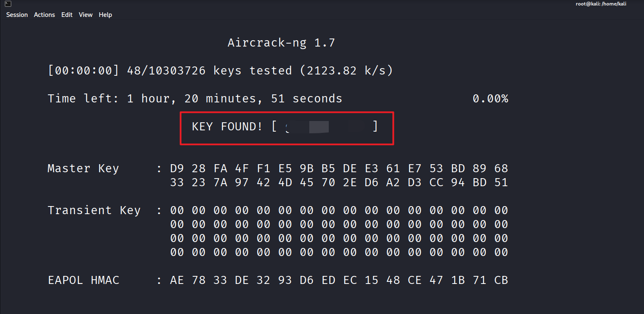The image size is (644, 314).
Task: Open the Session menu
Action: click(17, 15)
